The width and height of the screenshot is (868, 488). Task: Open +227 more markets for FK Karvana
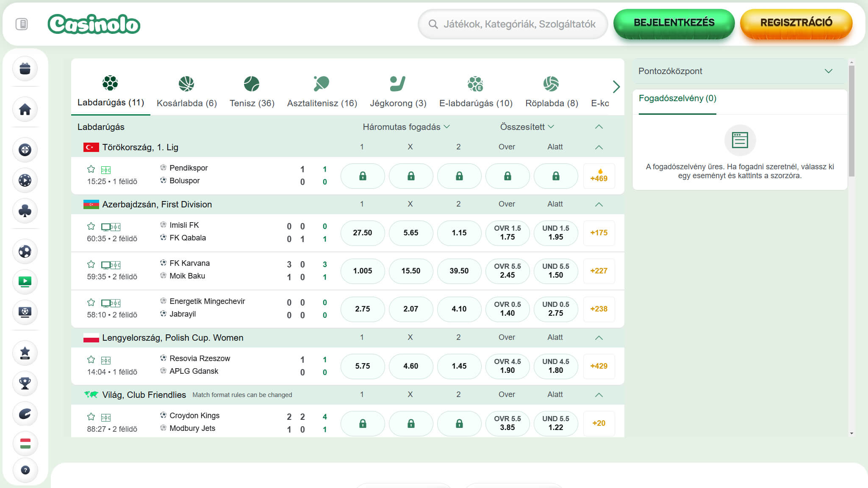point(599,271)
